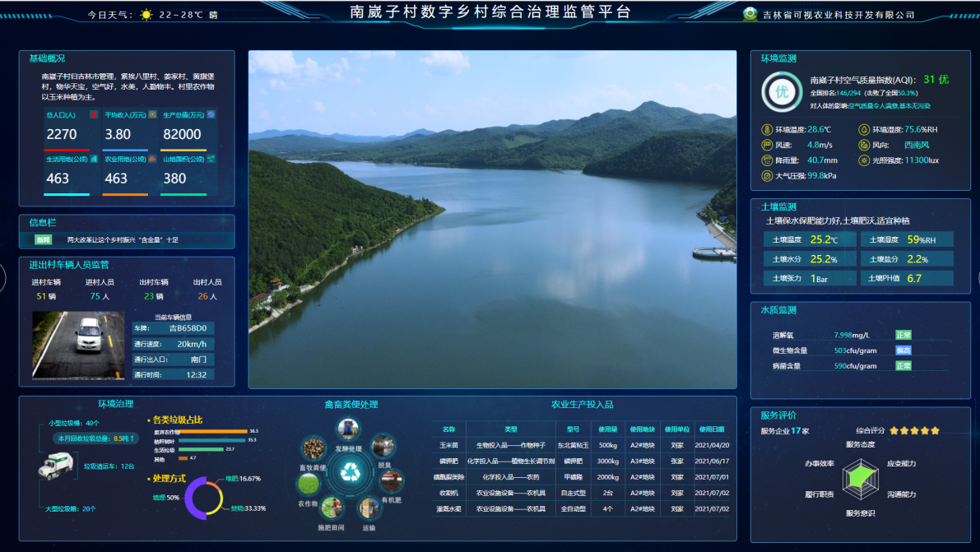This screenshot has width=980, height=552.
Task: Click the company logo in top right
Action: click(x=750, y=14)
